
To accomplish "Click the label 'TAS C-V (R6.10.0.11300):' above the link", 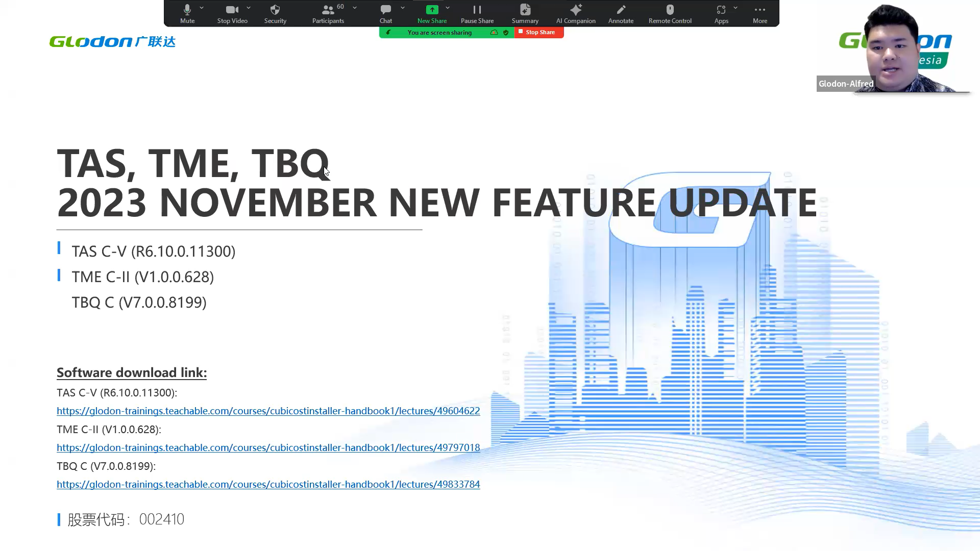I will (117, 392).
